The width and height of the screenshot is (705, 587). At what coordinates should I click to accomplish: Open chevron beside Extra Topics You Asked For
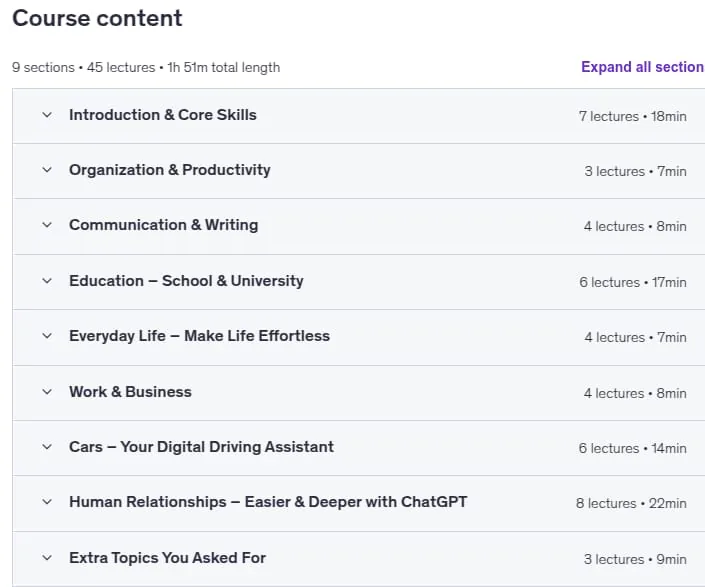[x=47, y=558]
